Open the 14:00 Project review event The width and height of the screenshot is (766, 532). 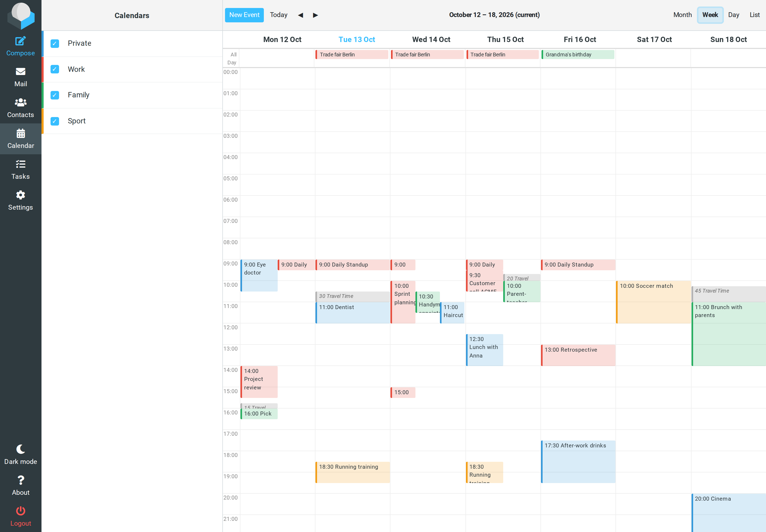point(259,382)
